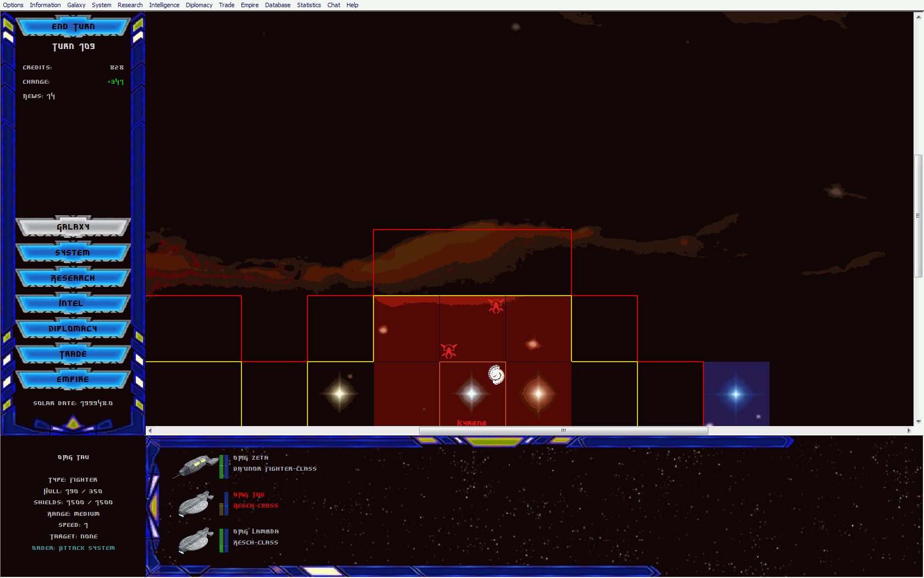The width and height of the screenshot is (924, 578).
Task: Select the white spiral marker near Kyrene
Action: pyautogui.click(x=496, y=375)
